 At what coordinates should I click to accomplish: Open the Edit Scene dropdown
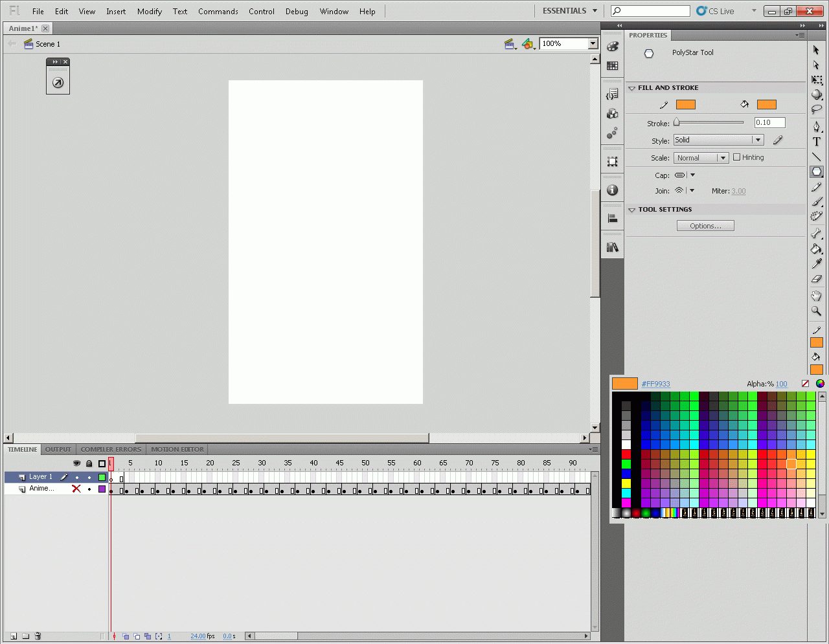point(510,44)
